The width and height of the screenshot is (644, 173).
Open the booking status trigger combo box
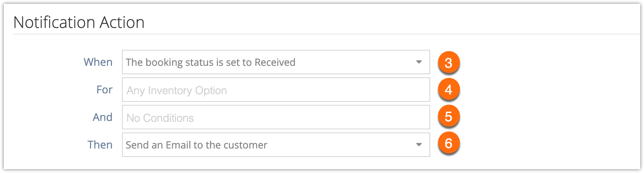[276, 62]
